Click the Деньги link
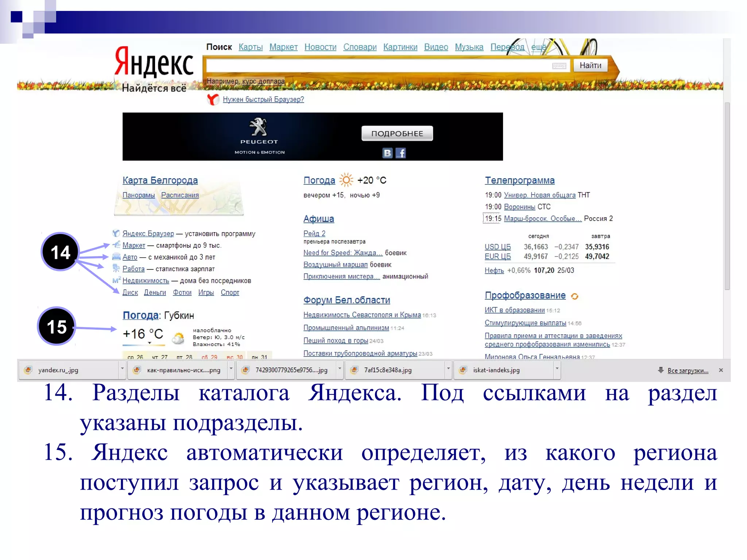 tap(155, 292)
